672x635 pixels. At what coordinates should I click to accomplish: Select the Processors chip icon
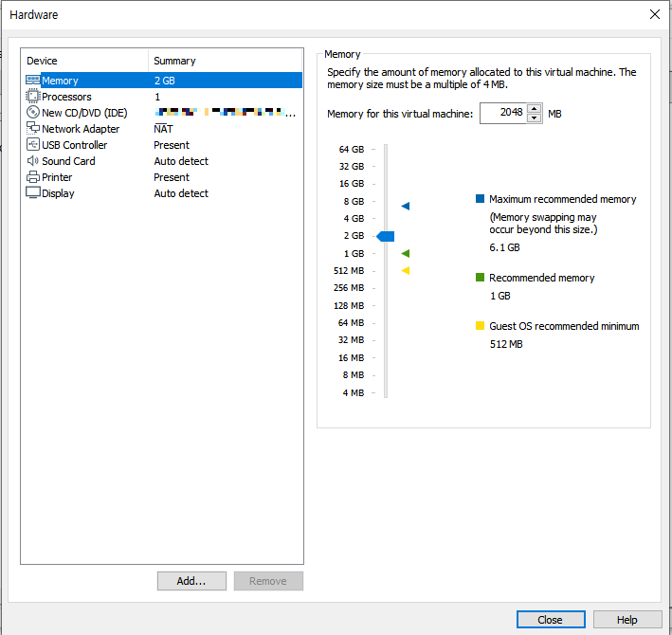(32, 97)
